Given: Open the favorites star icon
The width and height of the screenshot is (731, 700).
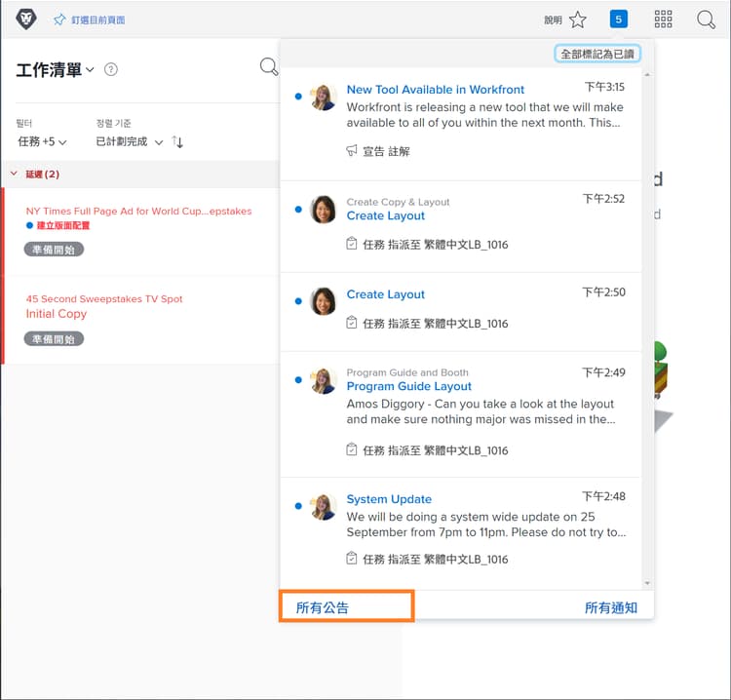Looking at the screenshot, I should [578, 19].
